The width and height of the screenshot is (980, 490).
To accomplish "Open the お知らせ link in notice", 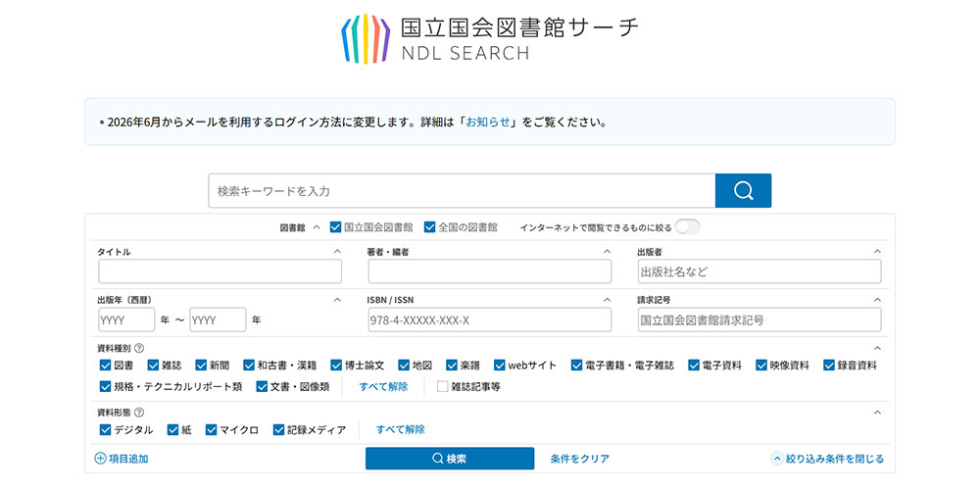I will click(x=488, y=122).
